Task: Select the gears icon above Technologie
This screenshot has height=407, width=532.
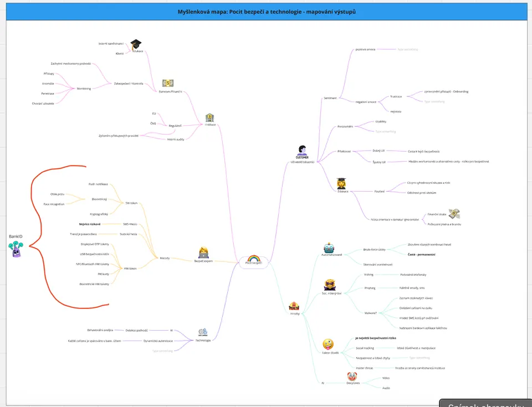Action: pyautogui.click(x=203, y=332)
